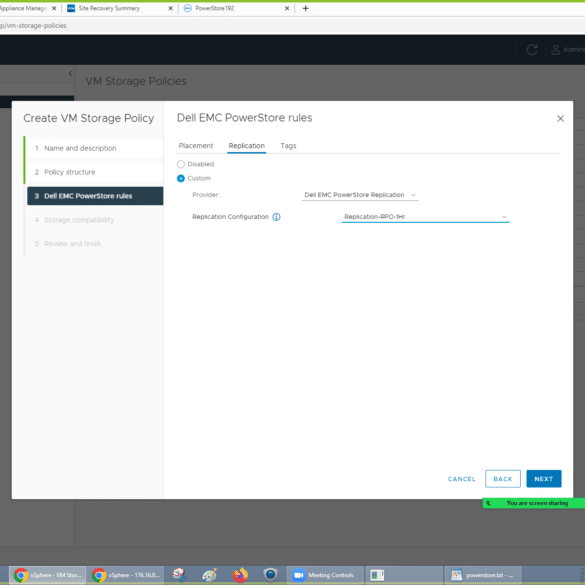
Task: Click the You are screen sharing banner
Action: pos(534,503)
